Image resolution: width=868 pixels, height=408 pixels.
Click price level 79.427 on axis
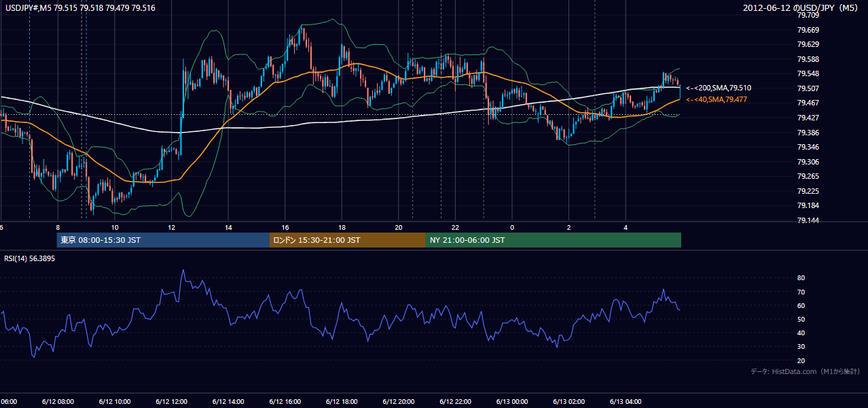pos(808,118)
